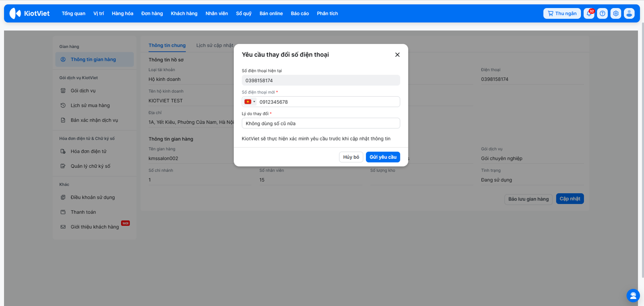Click the Giới thiệu khách hàng envelope icon

(x=63, y=227)
